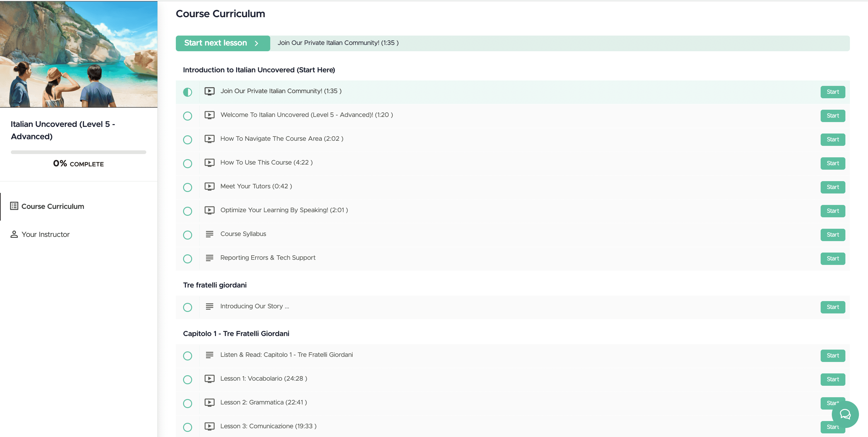Click the completion circle for Lesson 2: Grammatica
The height and width of the screenshot is (437, 868).
187,403
